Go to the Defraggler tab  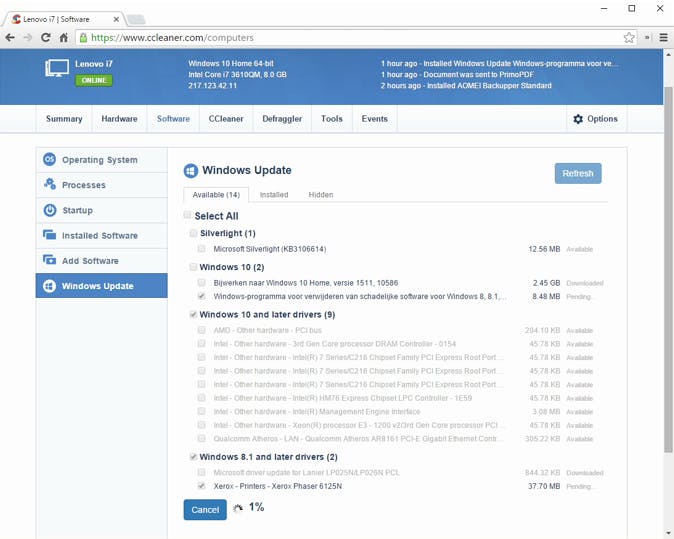tap(282, 119)
